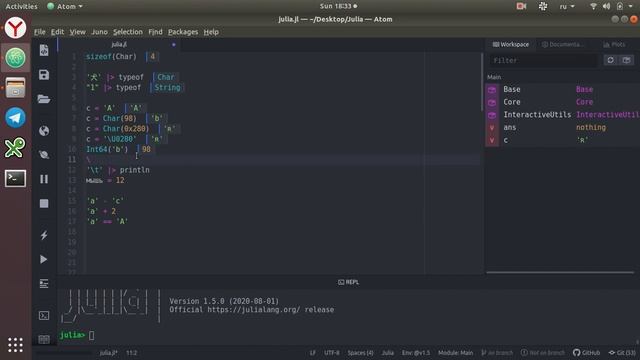Viewport: 640px width, 360px height.
Task: Open the Atom application menu dropdown
Action: pyautogui.click(x=65, y=6)
